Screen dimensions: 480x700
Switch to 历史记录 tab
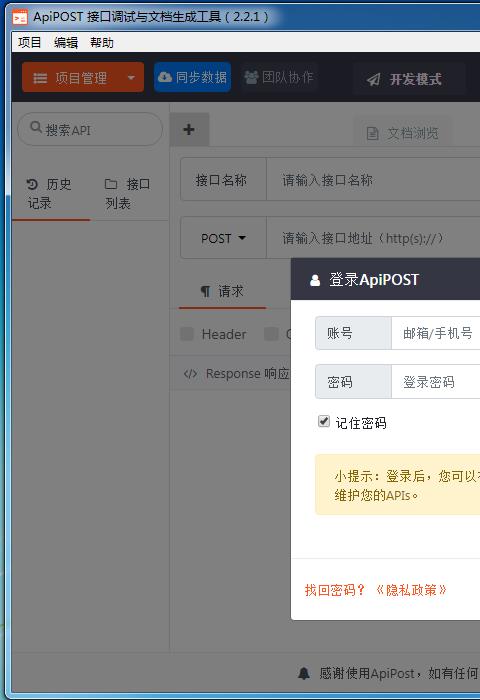[50, 194]
